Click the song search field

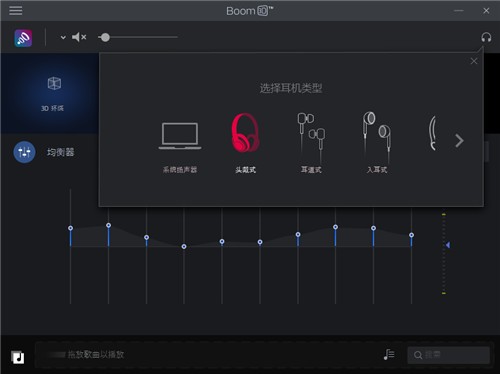coord(448,355)
